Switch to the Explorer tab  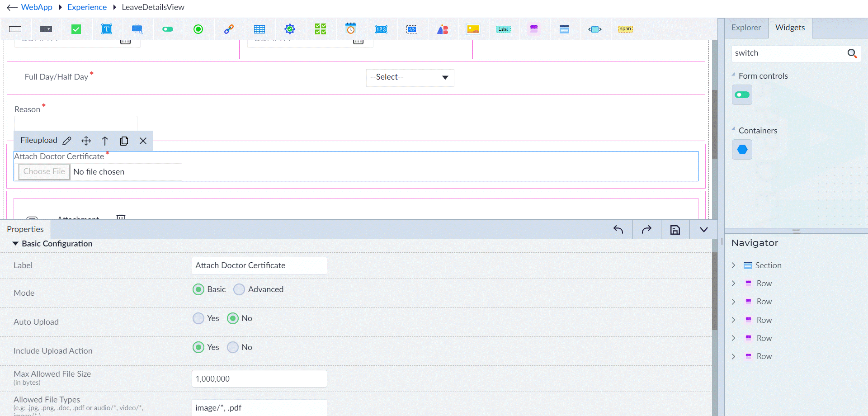(x=746, y=28)
